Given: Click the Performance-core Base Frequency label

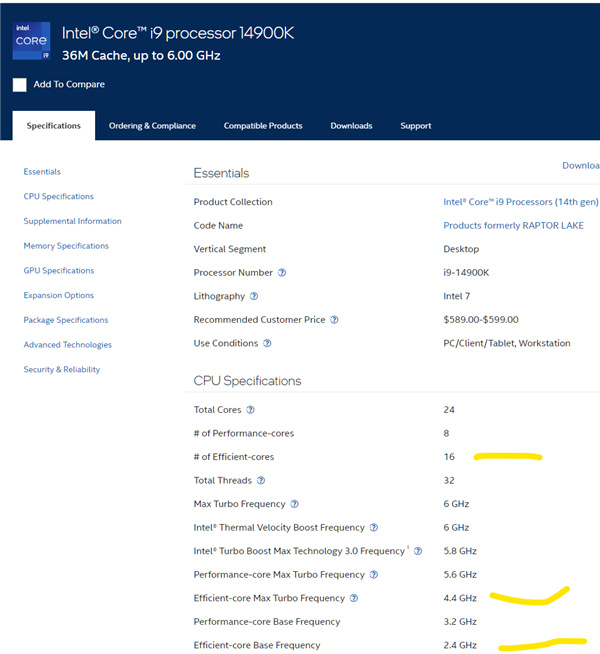Looking at the screenshot, I should pos(267,622).
